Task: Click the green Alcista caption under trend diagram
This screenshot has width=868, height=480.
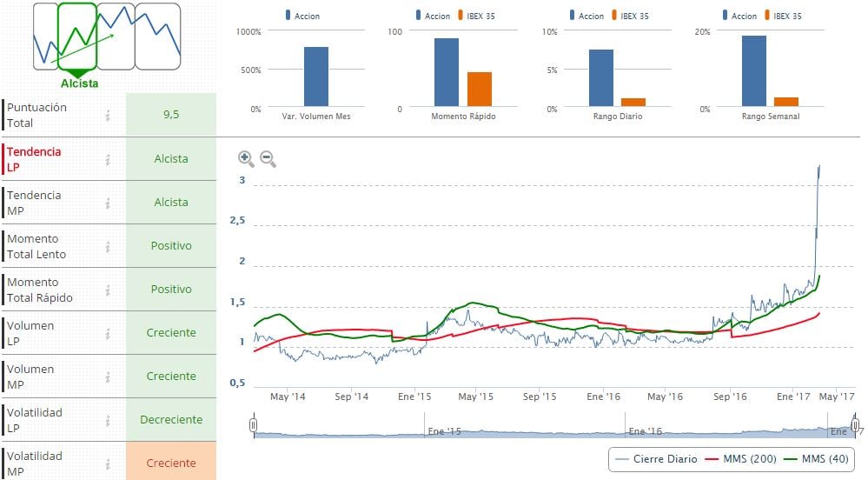Action: coord(80,83)
